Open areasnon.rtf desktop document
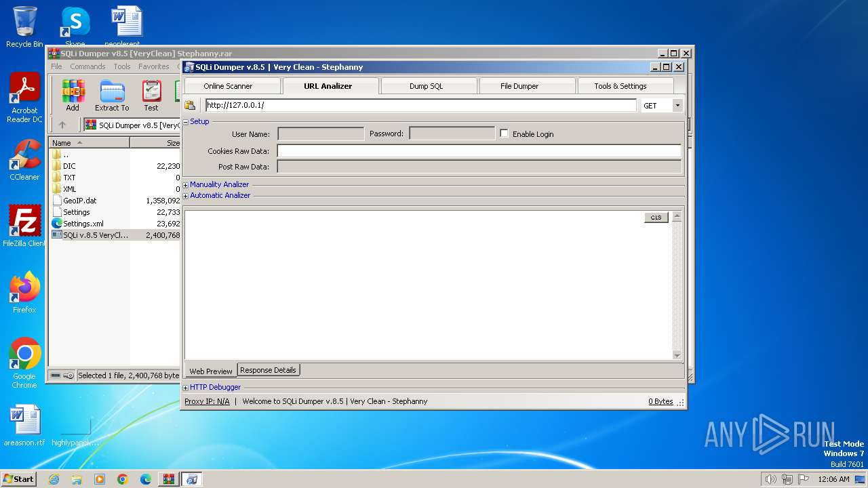The width and height of the screenshot is (868, 488). click(24, 426)
